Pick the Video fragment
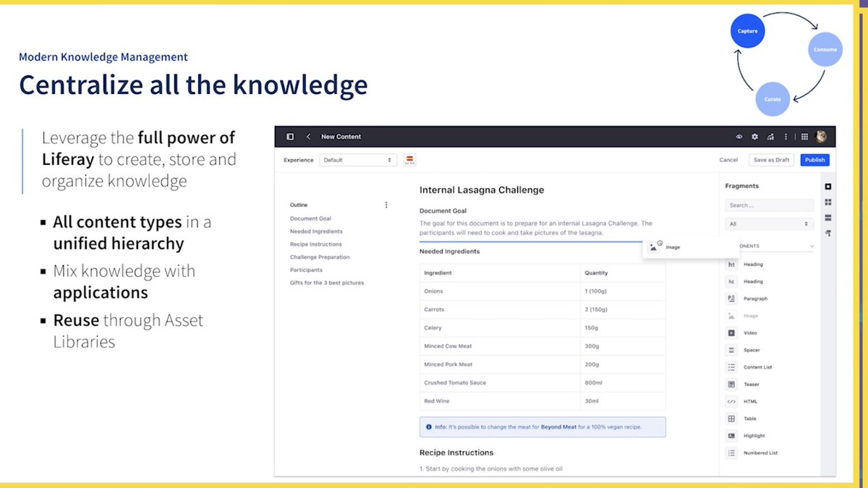The width and height of the screenshot is (868, 488). pos(768,333)
